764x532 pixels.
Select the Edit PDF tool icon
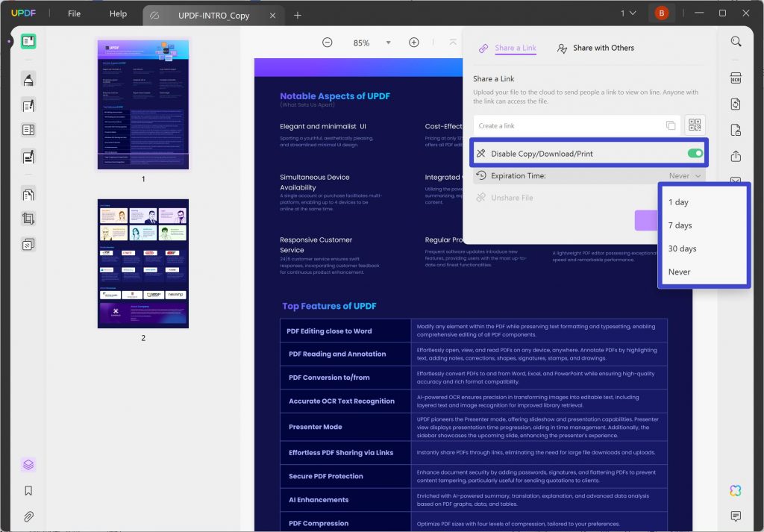[x=28, y=105]
